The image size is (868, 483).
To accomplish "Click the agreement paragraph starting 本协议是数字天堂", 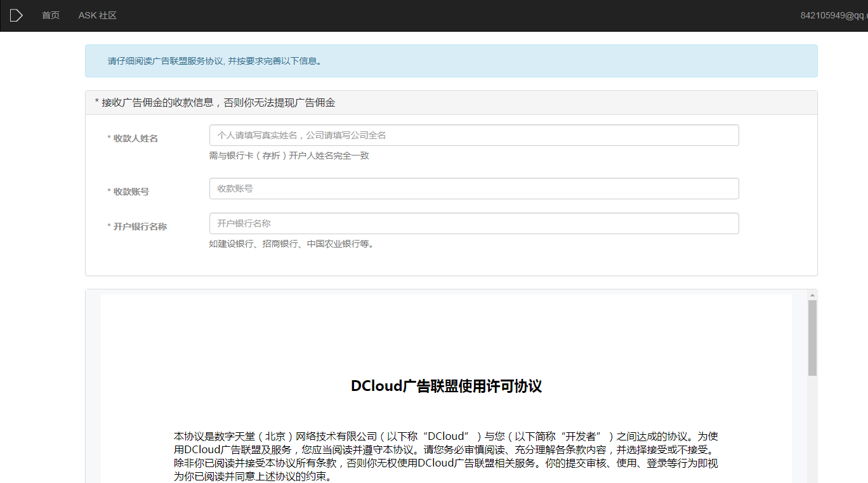I will coord(446,456).
